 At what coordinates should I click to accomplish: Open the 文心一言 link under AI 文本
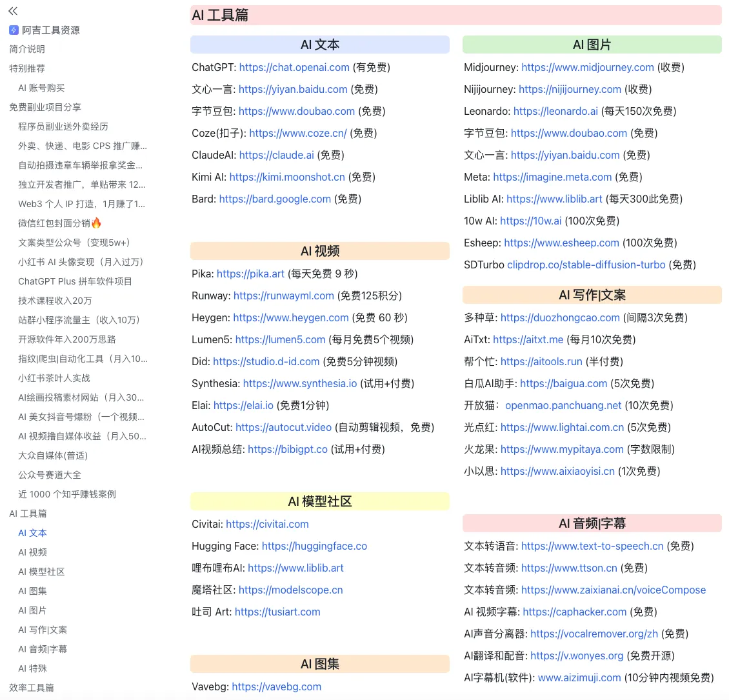pos(293,89)
